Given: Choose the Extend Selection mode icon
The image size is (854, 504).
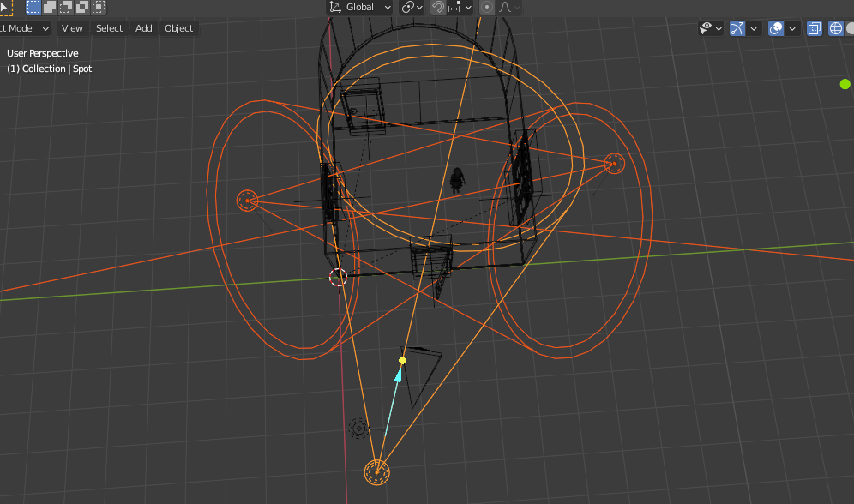Looking at the screenshot, I should click(x=50, y=7).
